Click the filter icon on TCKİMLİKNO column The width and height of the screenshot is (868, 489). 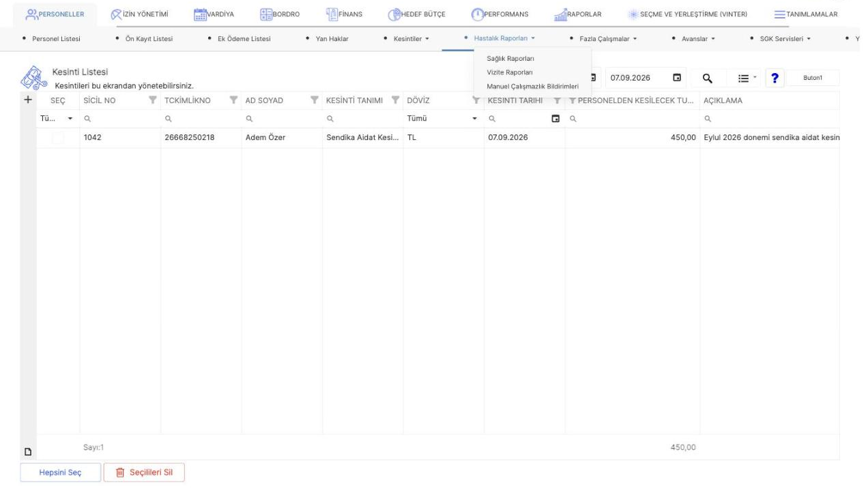click(x=234, y=101)
